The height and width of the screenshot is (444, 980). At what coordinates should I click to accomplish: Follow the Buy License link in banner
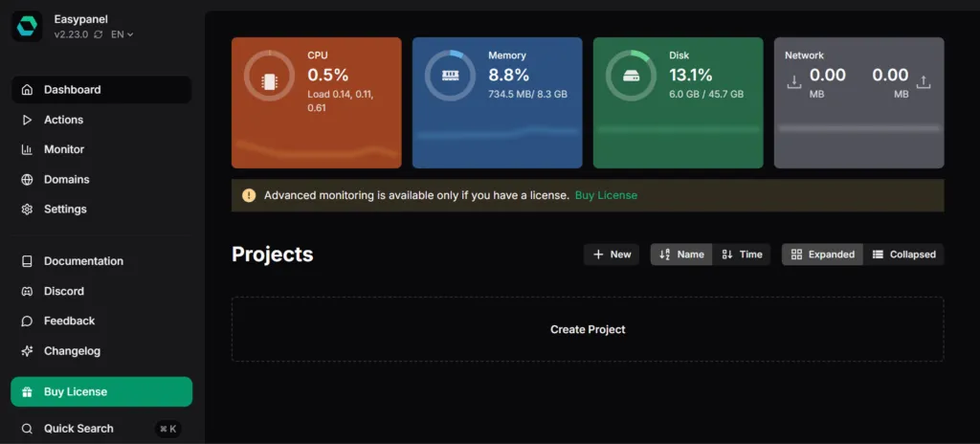pyautogui.click(x=606, y=195)
